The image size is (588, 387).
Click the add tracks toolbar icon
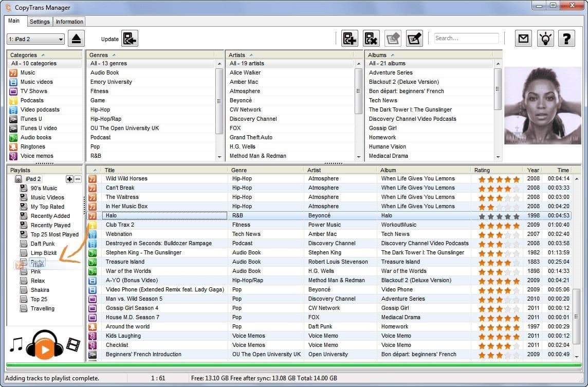coord(350,39)
